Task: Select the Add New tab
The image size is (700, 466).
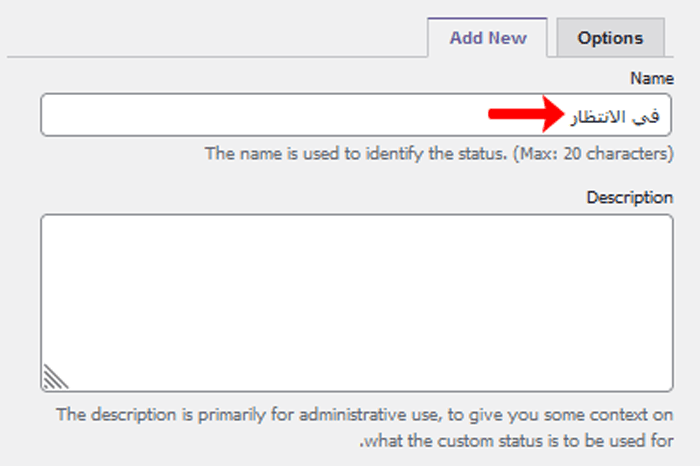Action: point(487,38)
